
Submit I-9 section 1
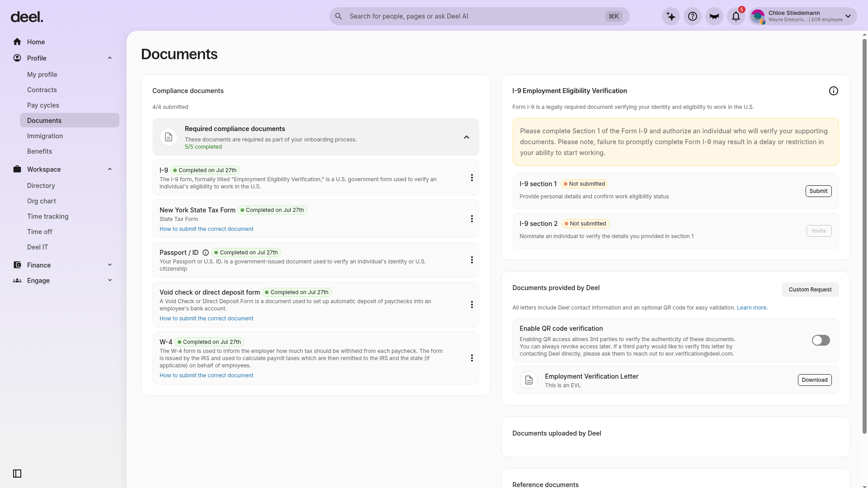818,191
